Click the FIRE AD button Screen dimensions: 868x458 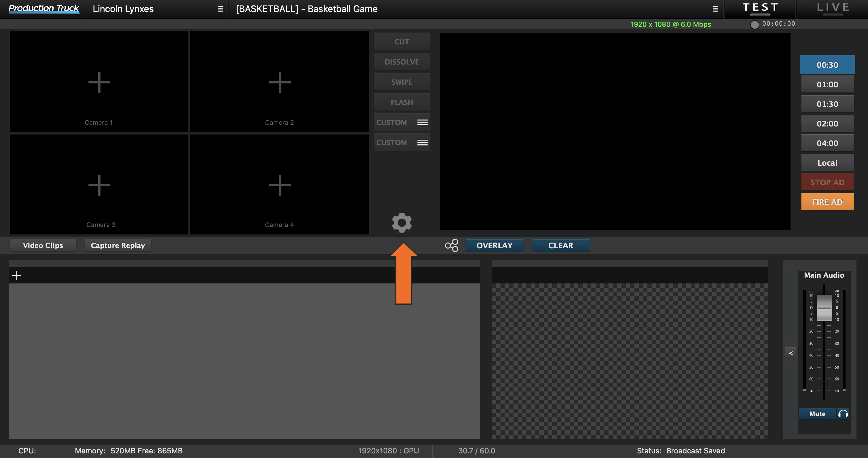point(827,202)
